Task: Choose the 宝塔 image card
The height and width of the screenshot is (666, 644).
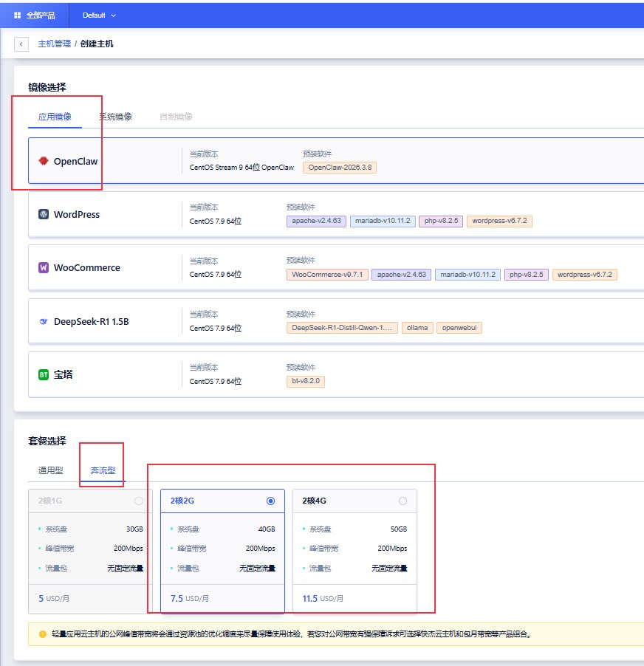Action: (x=336, y=374)
